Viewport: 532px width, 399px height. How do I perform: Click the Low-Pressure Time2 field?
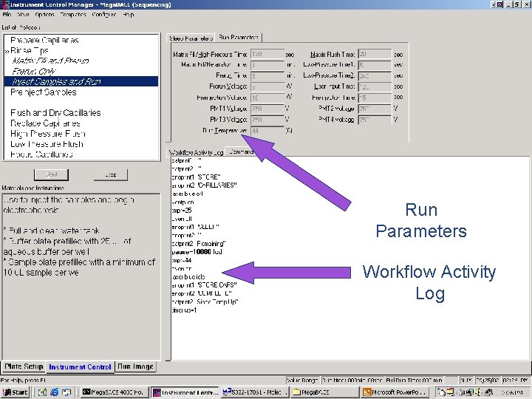(375, 75)
